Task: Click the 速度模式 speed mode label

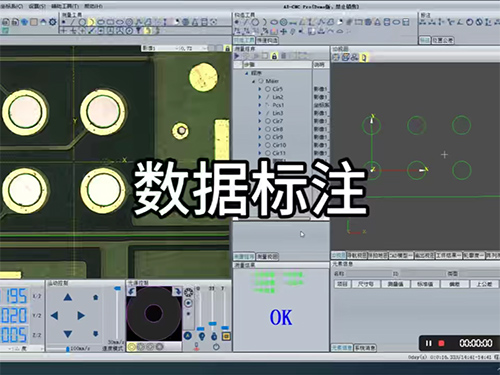Action: click(112, 348)
